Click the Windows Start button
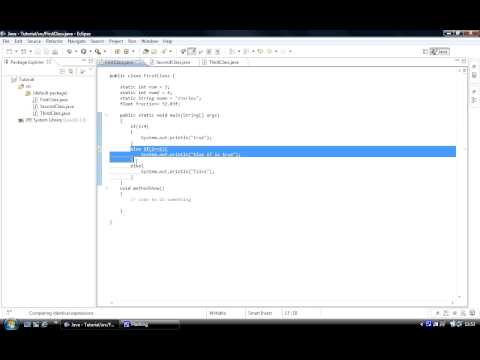Screen dimensions: 480x360 [10, 324]
